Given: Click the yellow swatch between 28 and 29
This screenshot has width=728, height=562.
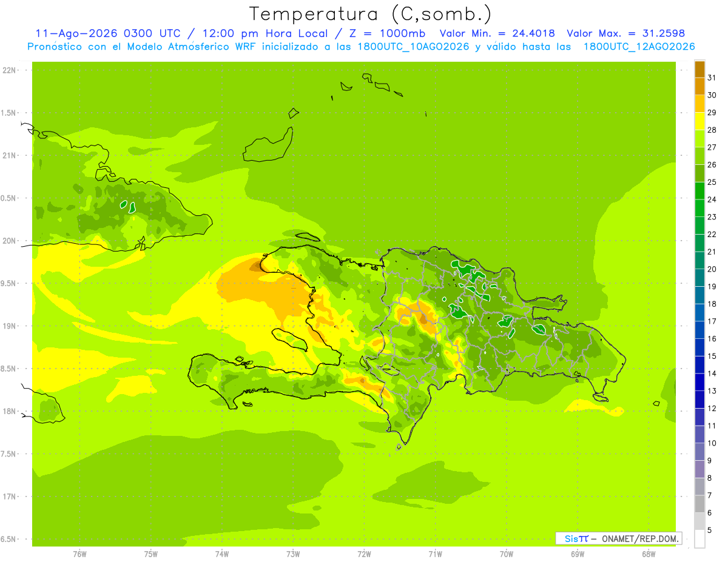Looking at the screenshot, I should (x=699, y=121).
